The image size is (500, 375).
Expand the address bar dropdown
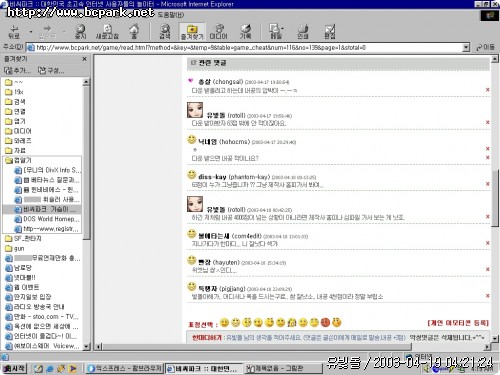466,48
